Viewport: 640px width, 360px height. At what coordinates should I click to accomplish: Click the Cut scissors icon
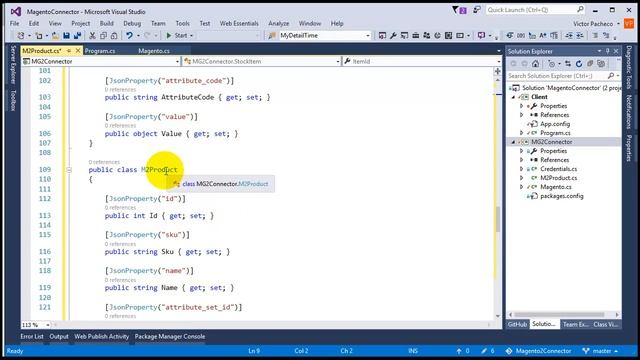point(92,36)
